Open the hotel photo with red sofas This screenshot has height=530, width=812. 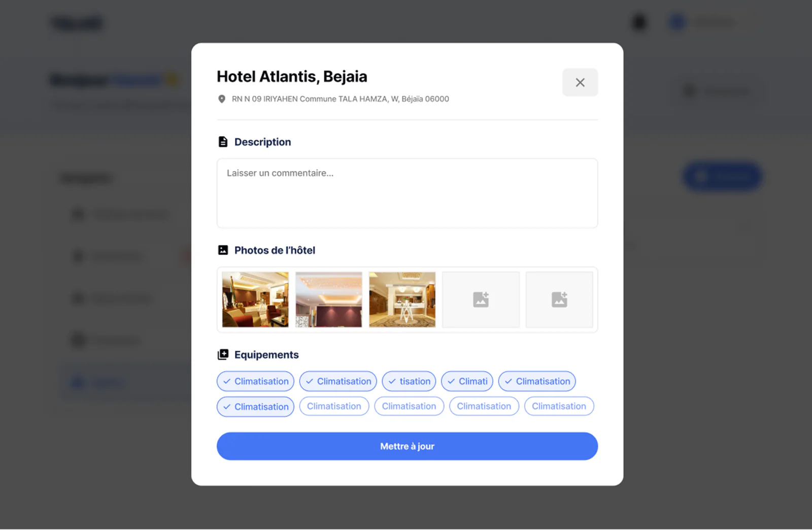(255, 300)
